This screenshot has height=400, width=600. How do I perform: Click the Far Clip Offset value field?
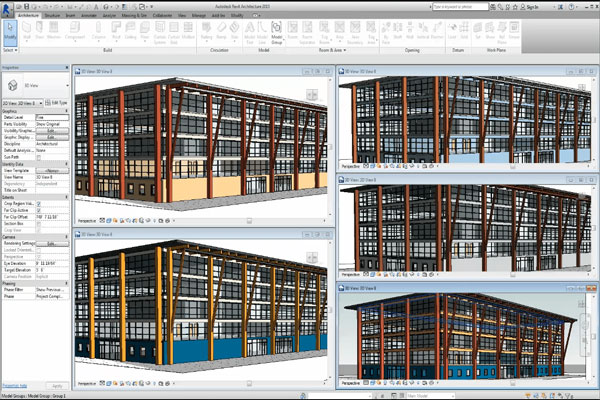point(52,217)
